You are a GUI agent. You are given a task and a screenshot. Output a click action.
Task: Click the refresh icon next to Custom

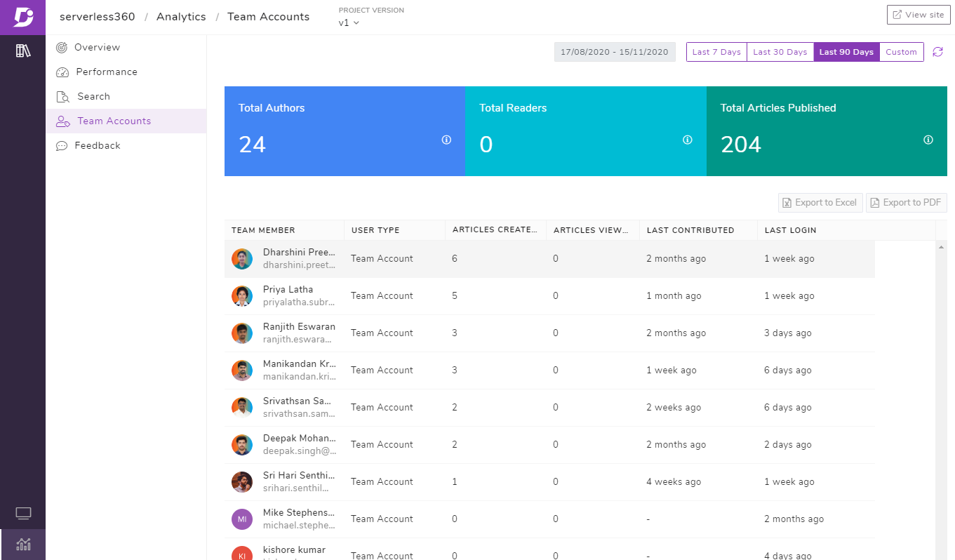937,52
